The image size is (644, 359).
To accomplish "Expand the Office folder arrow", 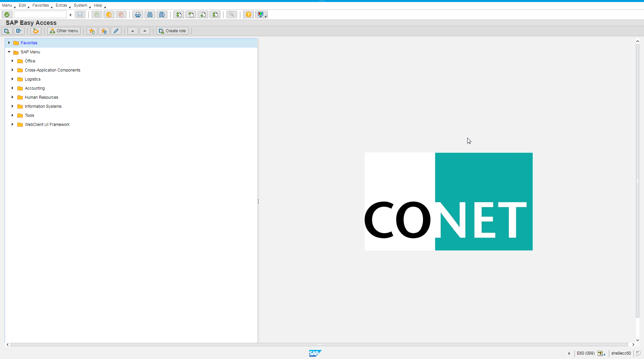I will 12,61.
